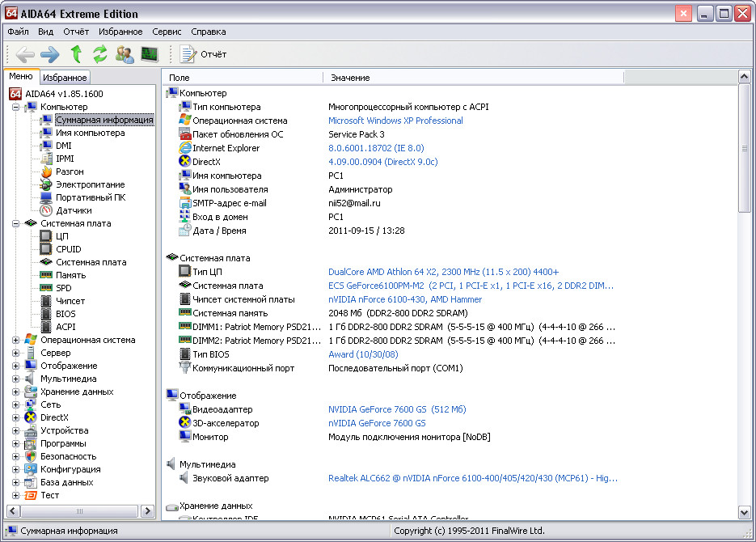Screen dimensions: 756x542
Task: Open the Файл menu
Action: [x=18, y=32]
